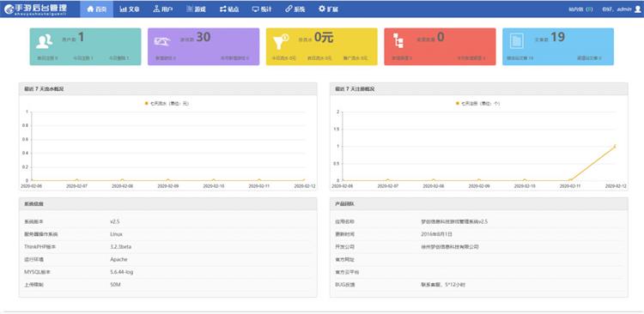Click the 2020-02-10 point on registration chart
This screenshot has width=644, height=314.
(x=525, y=180)
